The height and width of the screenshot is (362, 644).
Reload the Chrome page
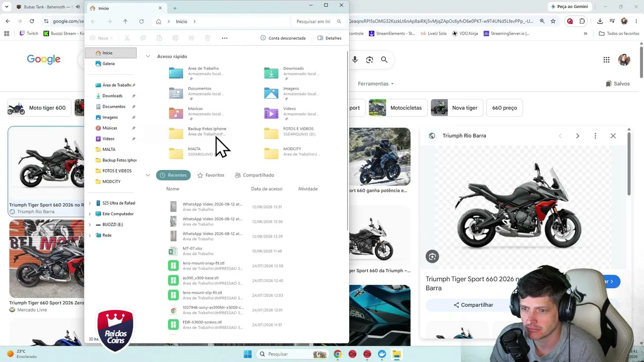coord(32,21)
